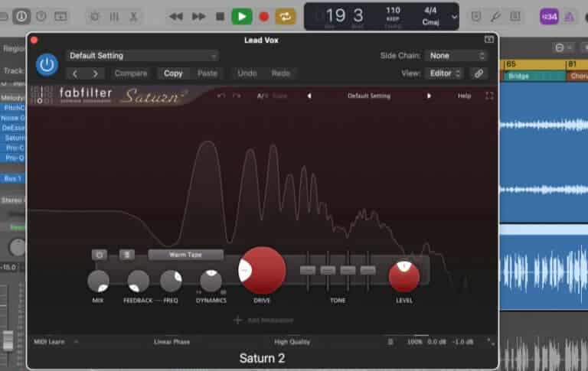Click the band options icon beside Warm Tape
The image size is (588, 371).
(127, 255)
